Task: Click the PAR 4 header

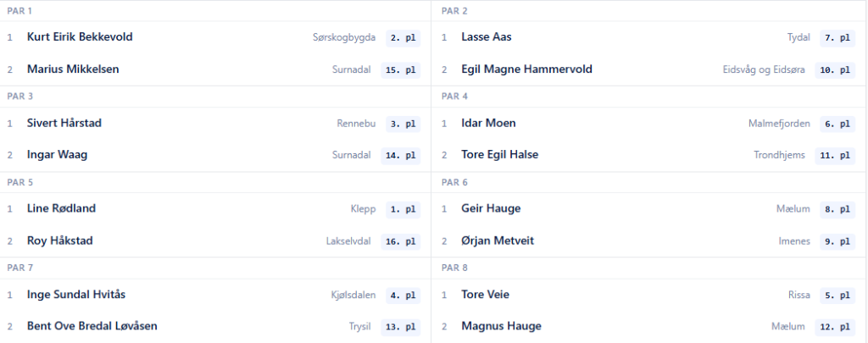Action: tap(454, 97)
